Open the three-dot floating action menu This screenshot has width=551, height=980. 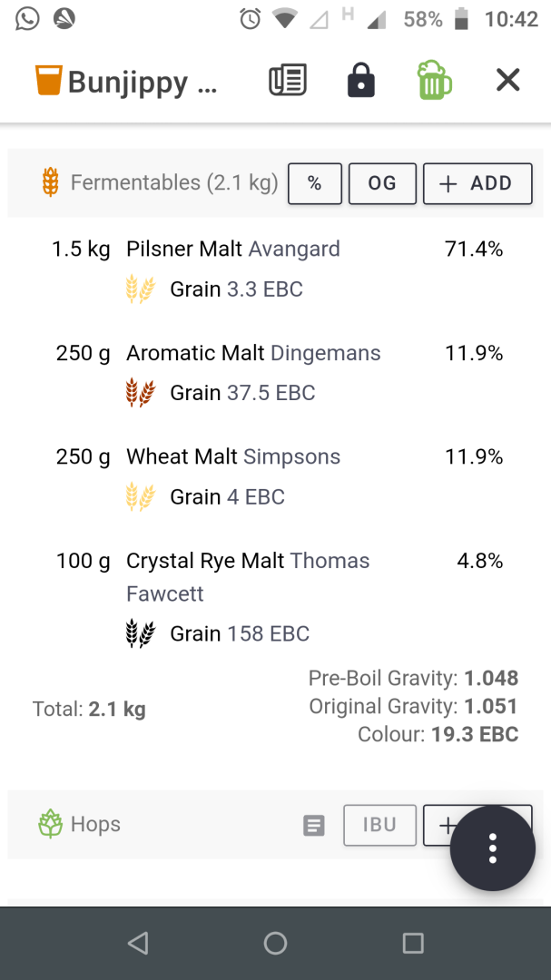click(493, 848)
